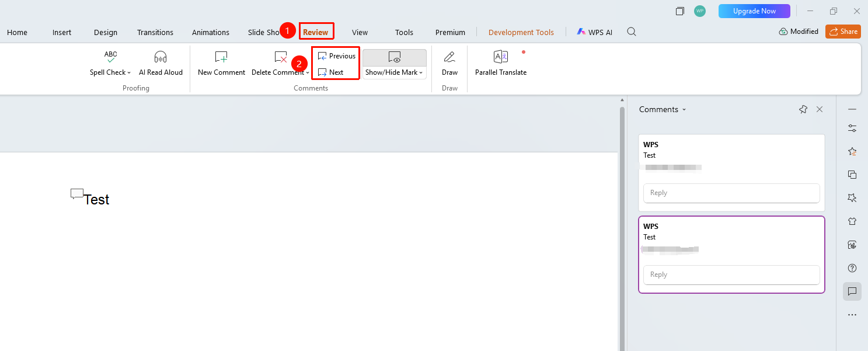868x351 pixels.
Task: Click Reply field in the unselected top comment
Action: 731,193
